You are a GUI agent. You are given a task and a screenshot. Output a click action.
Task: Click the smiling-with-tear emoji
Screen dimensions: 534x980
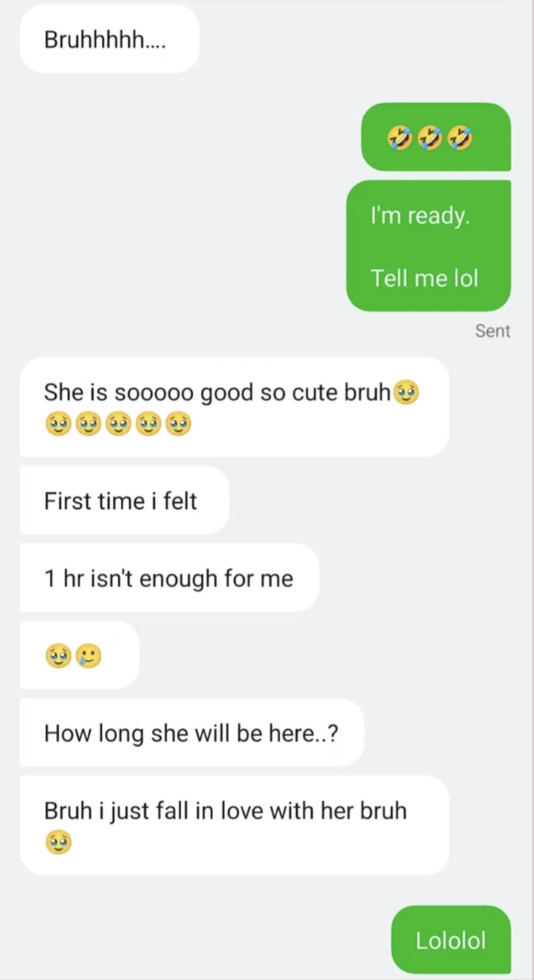88,657
